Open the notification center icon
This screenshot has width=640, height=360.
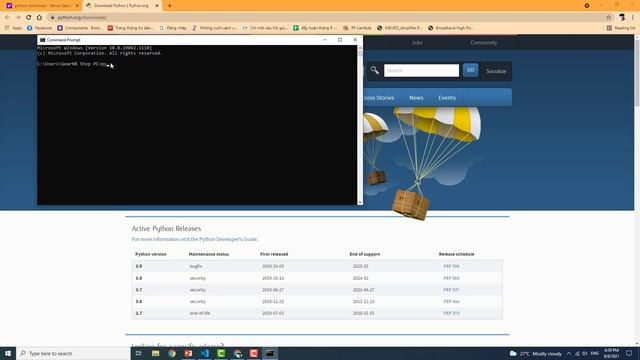(629, 353)
